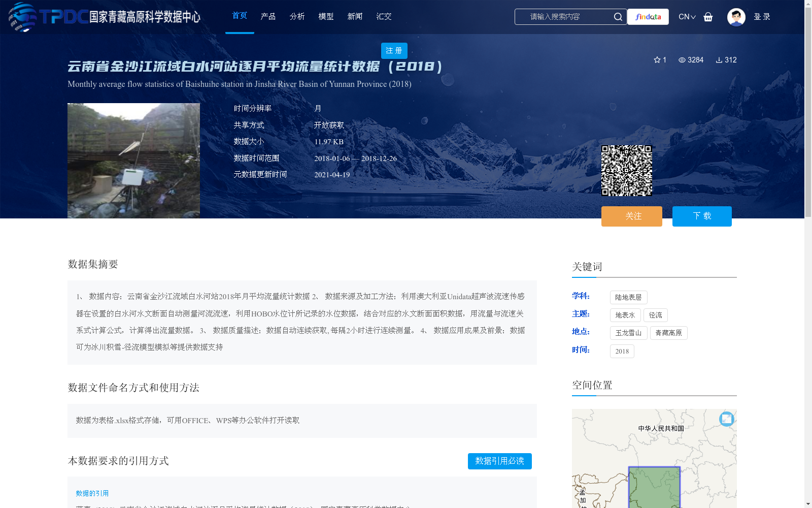
Task: Click the 数据引用必读 button
Action: tap(500, 461)
